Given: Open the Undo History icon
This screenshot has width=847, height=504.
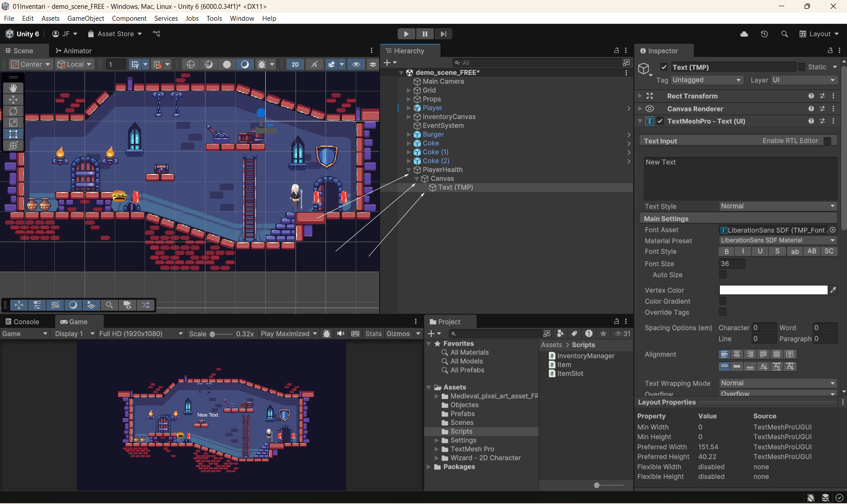Looking at the screenshot, I should pos(764,34).
